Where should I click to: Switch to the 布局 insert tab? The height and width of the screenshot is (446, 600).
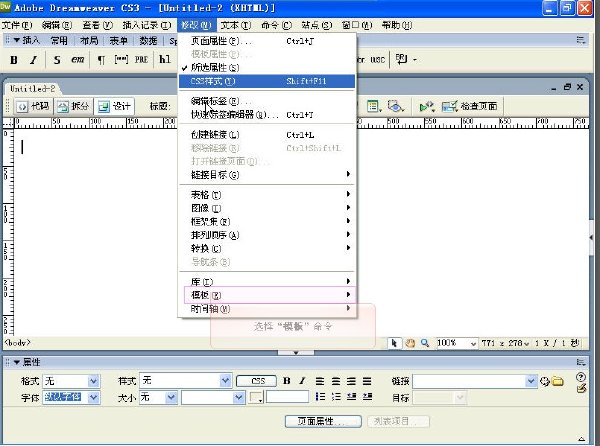pyautogui.click(x=89, y=41)
